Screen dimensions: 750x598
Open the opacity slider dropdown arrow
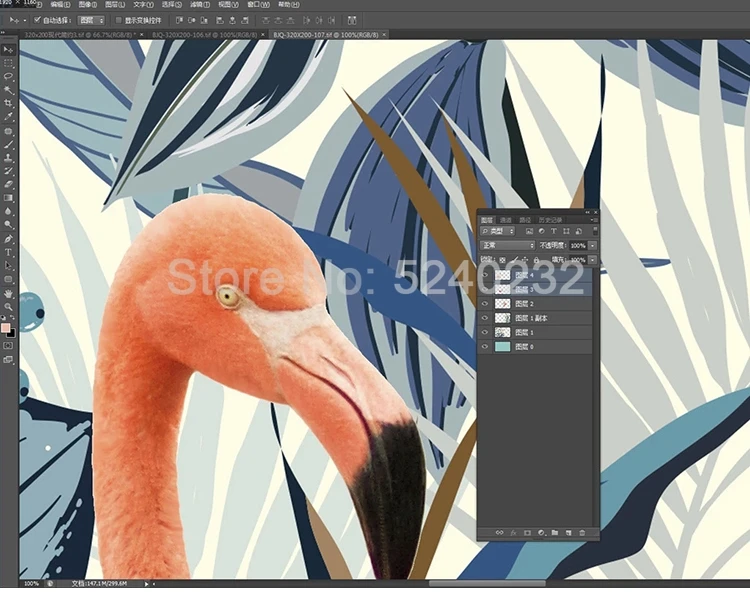coord(593,245)
